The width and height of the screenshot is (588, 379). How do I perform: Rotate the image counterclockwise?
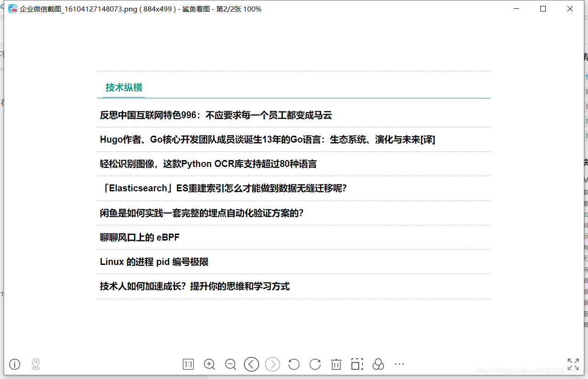[294, 364]
